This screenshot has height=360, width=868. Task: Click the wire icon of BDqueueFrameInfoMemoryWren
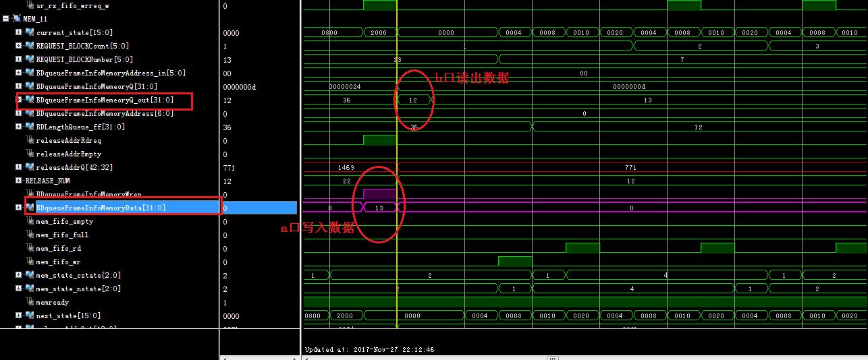pos(30,194)
